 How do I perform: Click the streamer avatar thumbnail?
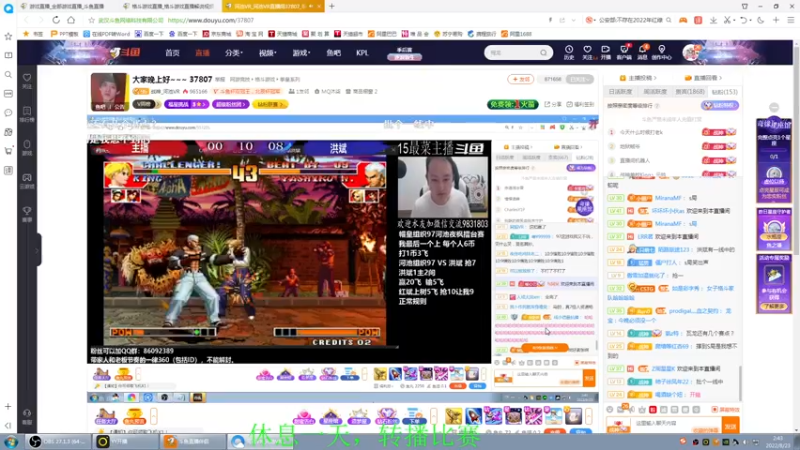tap(109, 92)
